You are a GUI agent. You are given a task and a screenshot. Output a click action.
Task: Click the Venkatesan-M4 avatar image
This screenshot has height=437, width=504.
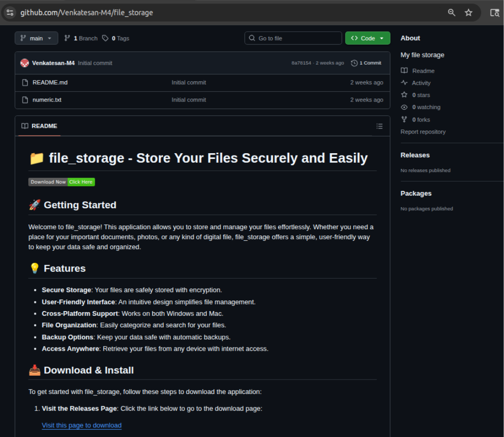click(24, 63)
